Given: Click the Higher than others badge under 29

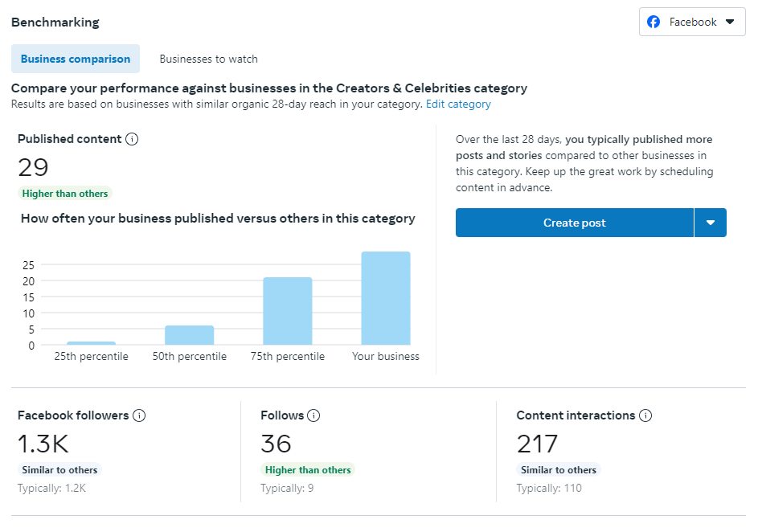Looking at the screenshot, I should [65, 194].
